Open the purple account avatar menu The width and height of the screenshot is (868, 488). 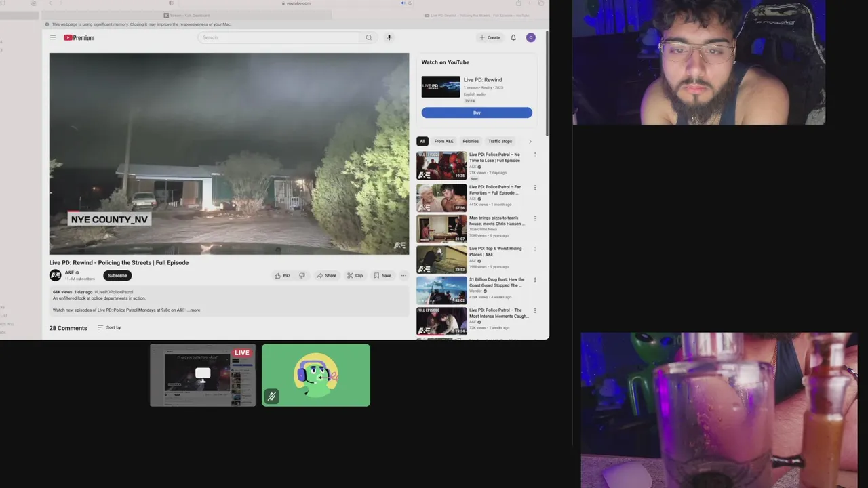(x=531, y=37)
